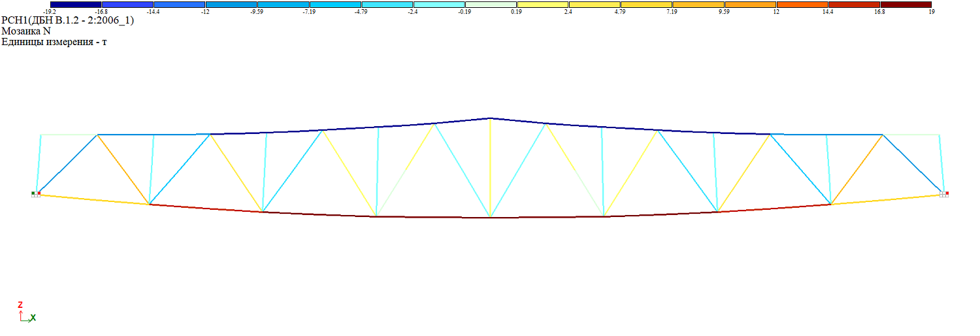Image resolution: width=980 pixels, height=336 pixels.
Task: Pick the legend swatch between 7.19 and 9.59
Action: [698, 5]
